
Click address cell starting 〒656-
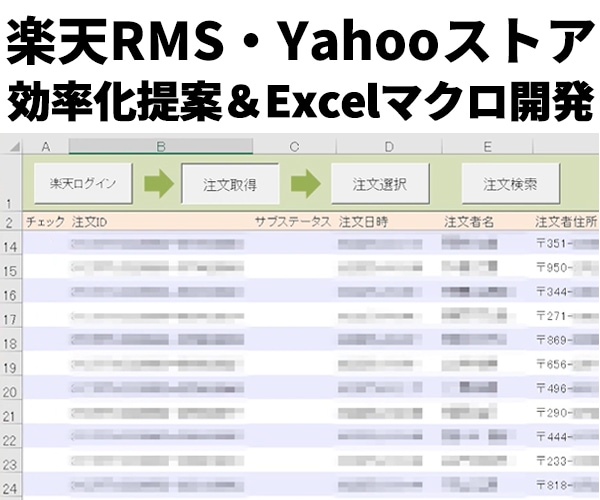tap(566, 364)
